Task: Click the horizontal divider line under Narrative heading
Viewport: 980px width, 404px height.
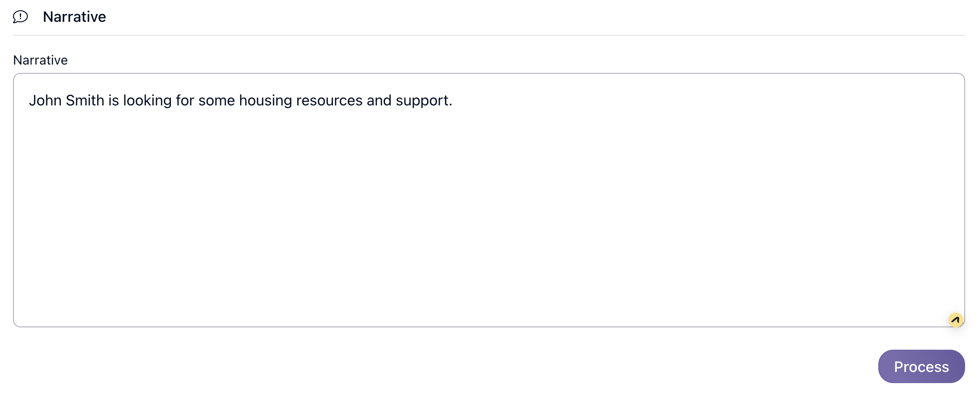Action: (489, 35)
